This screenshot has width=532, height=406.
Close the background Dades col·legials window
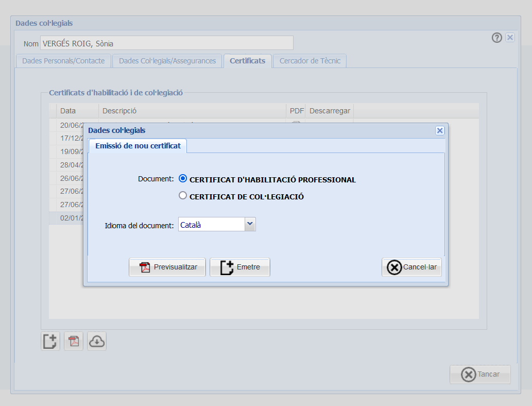510,37
